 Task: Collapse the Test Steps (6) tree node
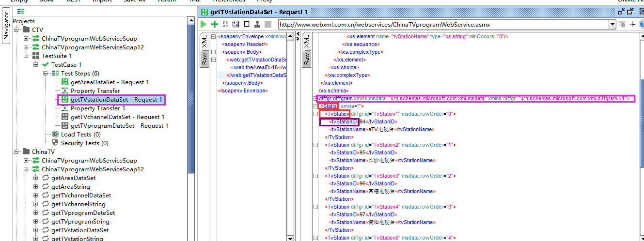coord(45,74)
